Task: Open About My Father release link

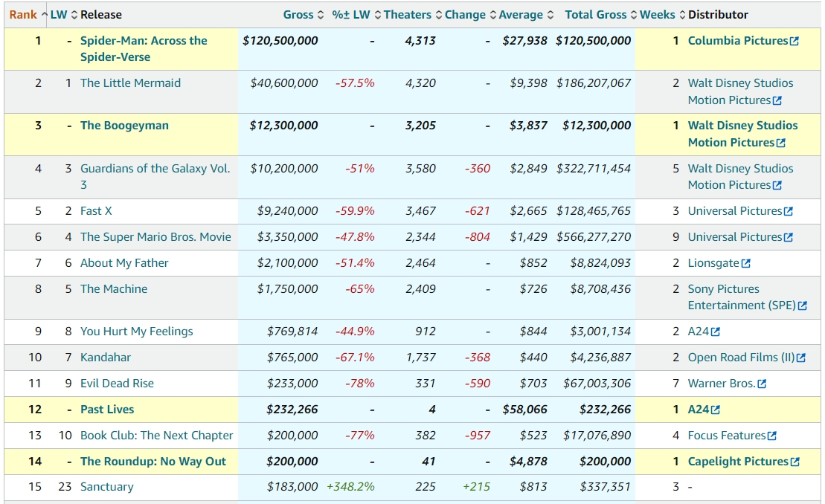Action: (x=124, y=262)
